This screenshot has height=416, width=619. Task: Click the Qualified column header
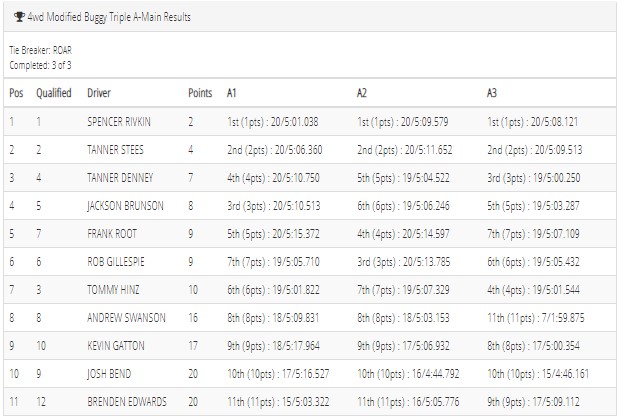click(x=54, y=93)
